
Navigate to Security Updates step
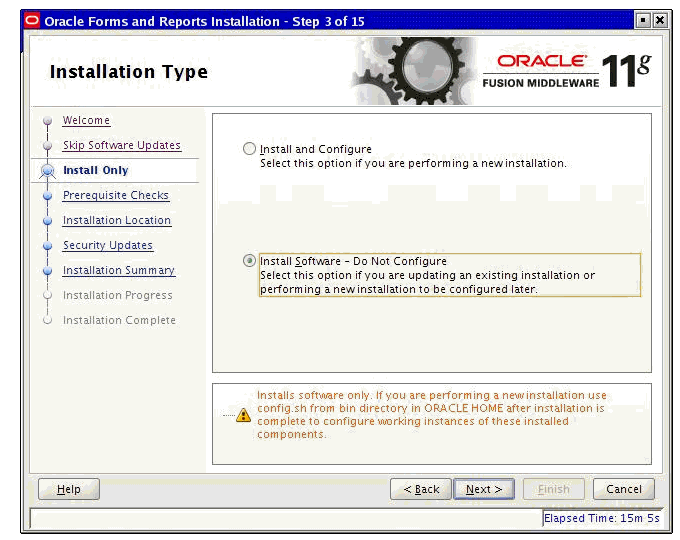coord(108,245)
